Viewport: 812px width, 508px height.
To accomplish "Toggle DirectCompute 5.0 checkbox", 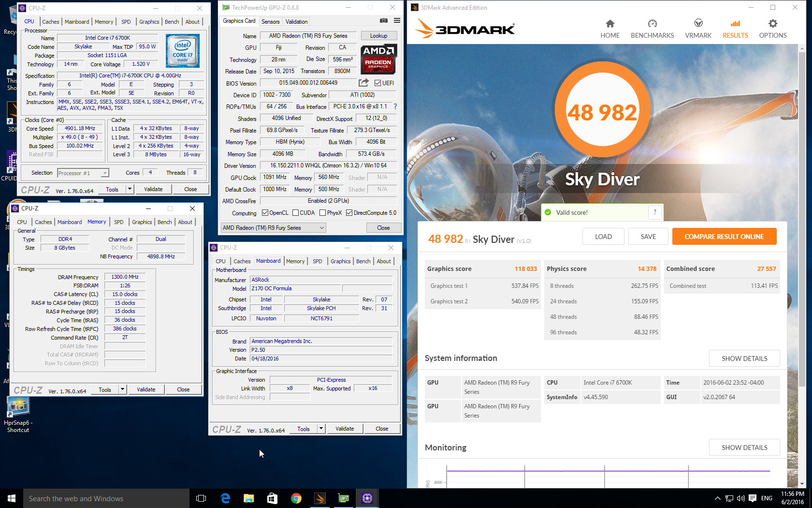I will point(349,213).
